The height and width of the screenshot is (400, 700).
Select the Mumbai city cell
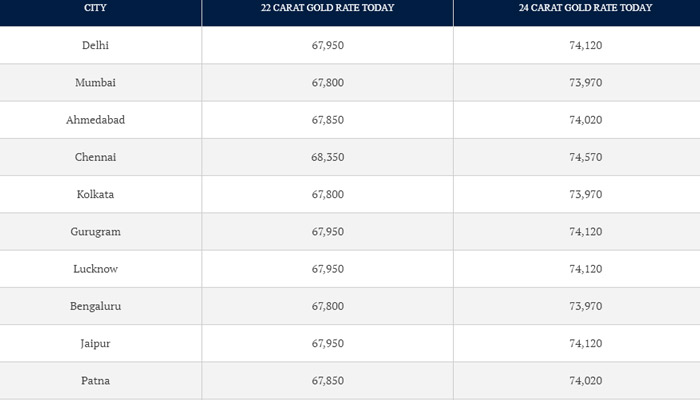[97, 82]
